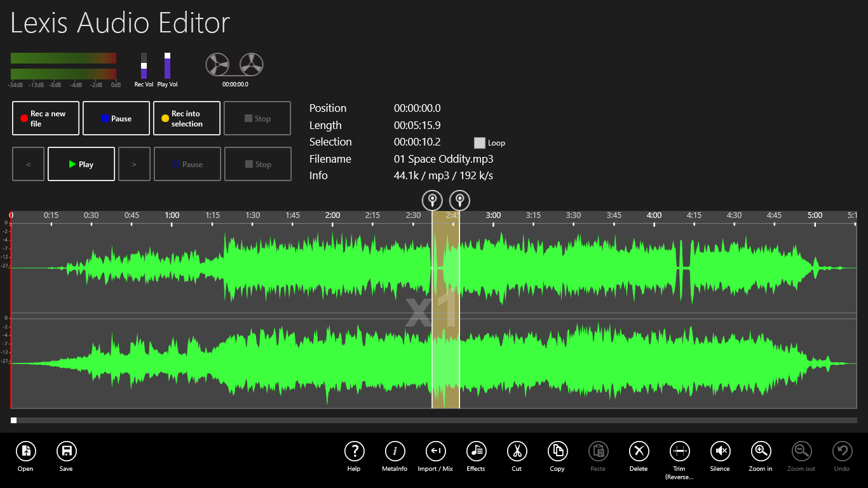This screenshot has width=868, height=488.
Task: Click the Stop button in the recording row
Action: click(257, 118)
